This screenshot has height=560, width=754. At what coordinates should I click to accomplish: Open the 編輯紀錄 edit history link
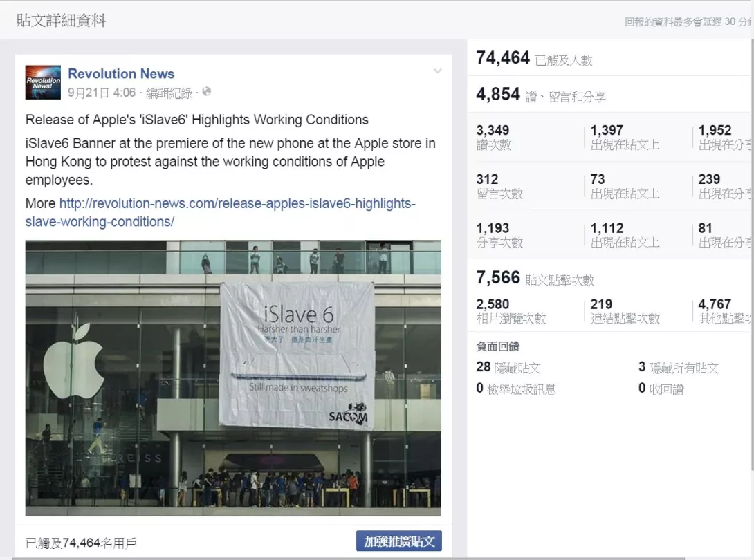coord(169,93)
